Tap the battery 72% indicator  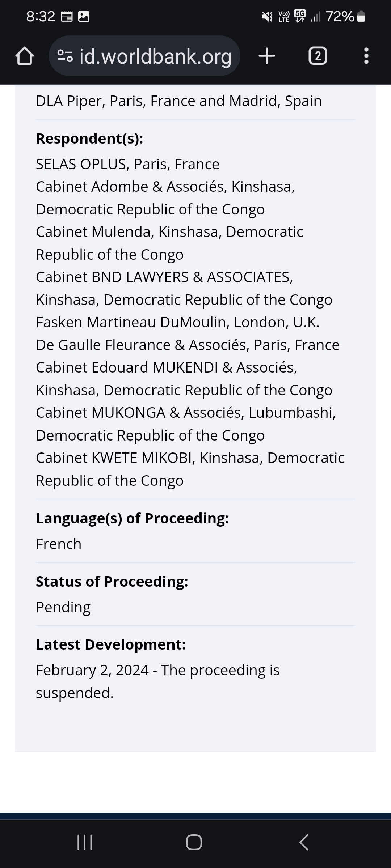coord(345,17)
